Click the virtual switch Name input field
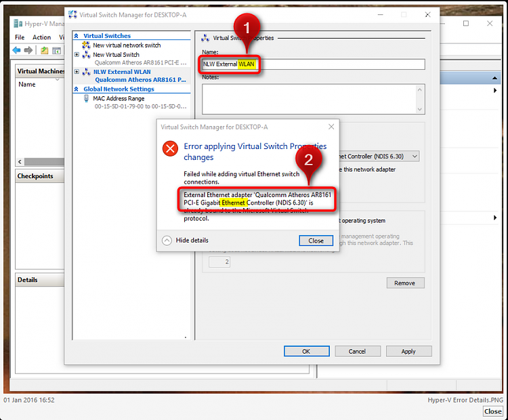The image size is (508, 420). [314, 64]
